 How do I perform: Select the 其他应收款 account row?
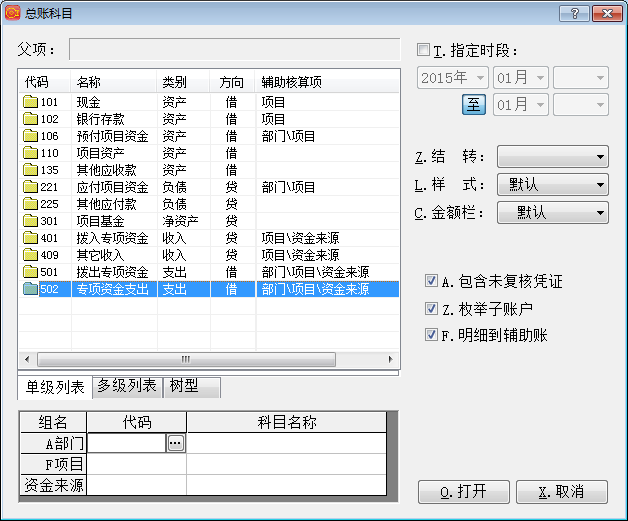tap(209, 170)
